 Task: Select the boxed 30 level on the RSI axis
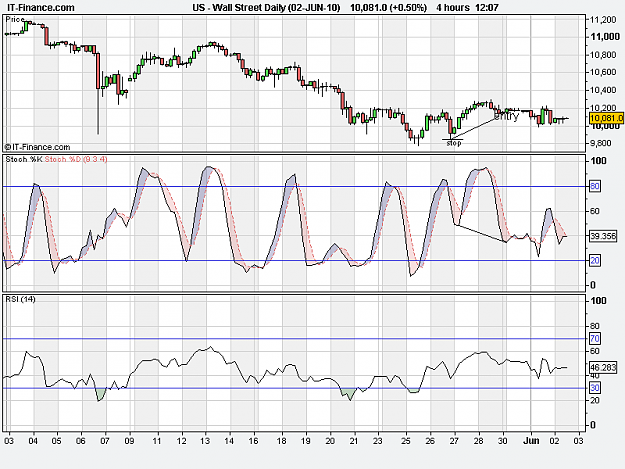click(595, 388)
